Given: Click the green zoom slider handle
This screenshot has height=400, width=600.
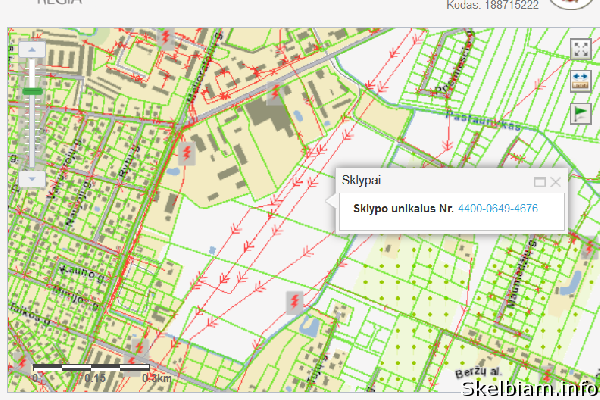Looking at the screenshot, I should [x=33, y=91].
